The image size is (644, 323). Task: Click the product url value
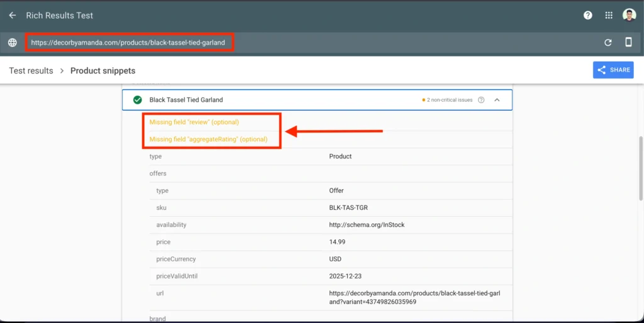(x=414, y=297)
